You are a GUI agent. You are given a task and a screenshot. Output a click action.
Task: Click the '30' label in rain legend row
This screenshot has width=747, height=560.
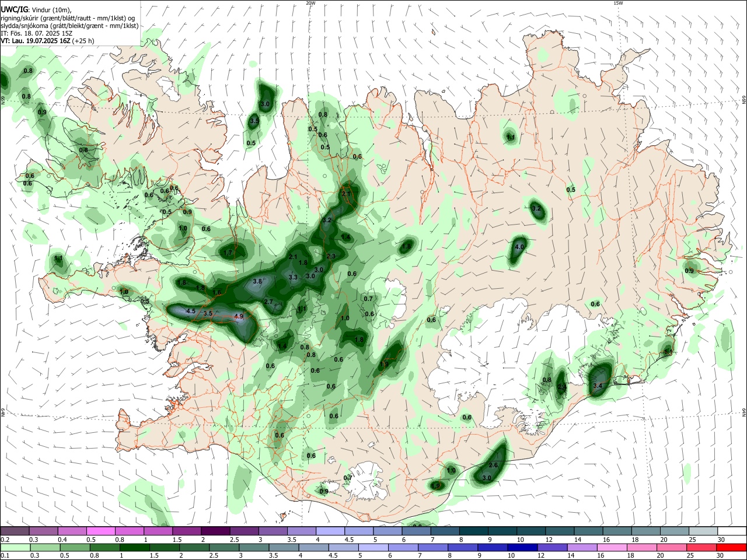[721, 555]
